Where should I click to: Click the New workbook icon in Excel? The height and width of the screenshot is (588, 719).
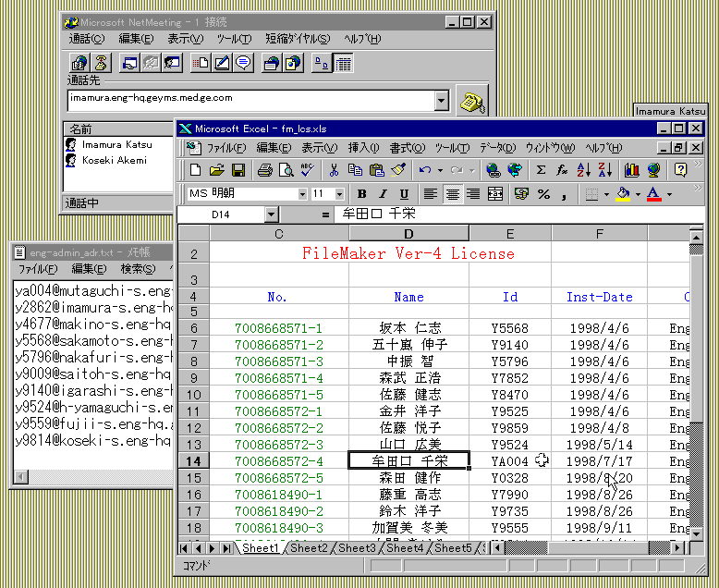click(x=195, y=170)
